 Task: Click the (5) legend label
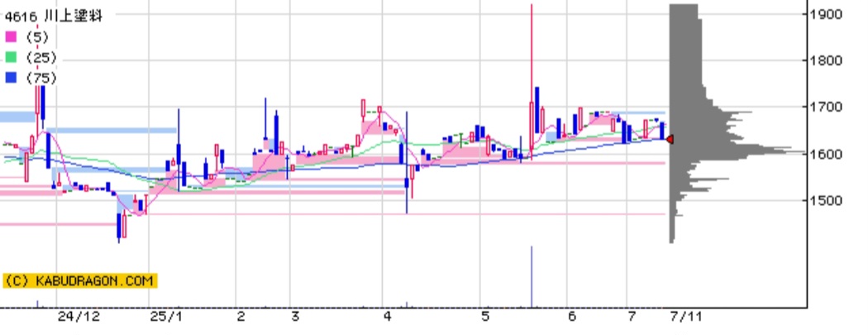[37, 37]
